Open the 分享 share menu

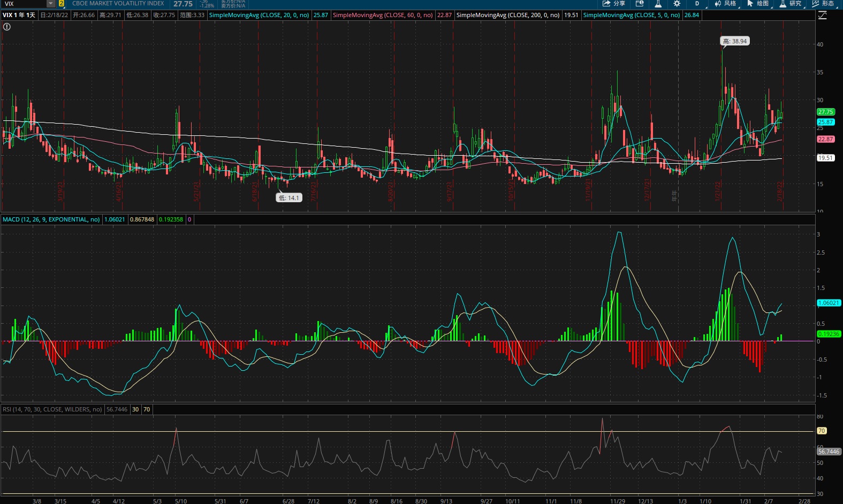[x=613, y=3]
